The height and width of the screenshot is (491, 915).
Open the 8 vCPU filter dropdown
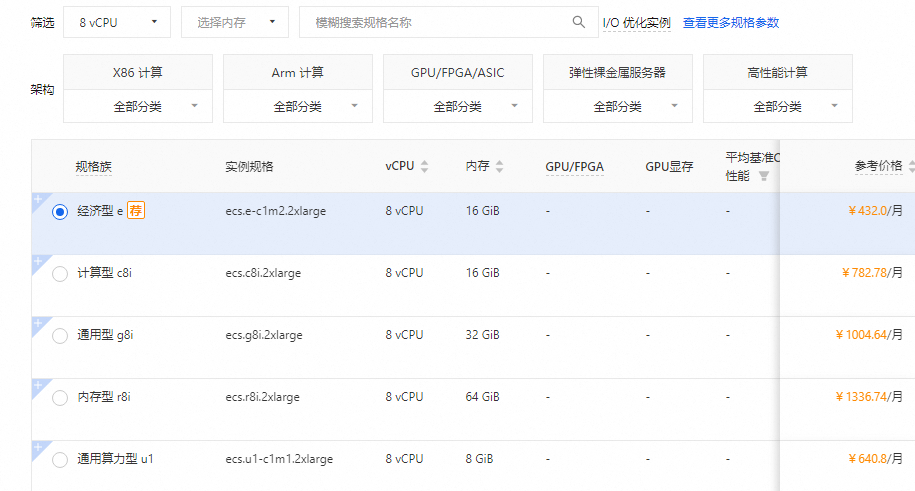pos(117,22)
